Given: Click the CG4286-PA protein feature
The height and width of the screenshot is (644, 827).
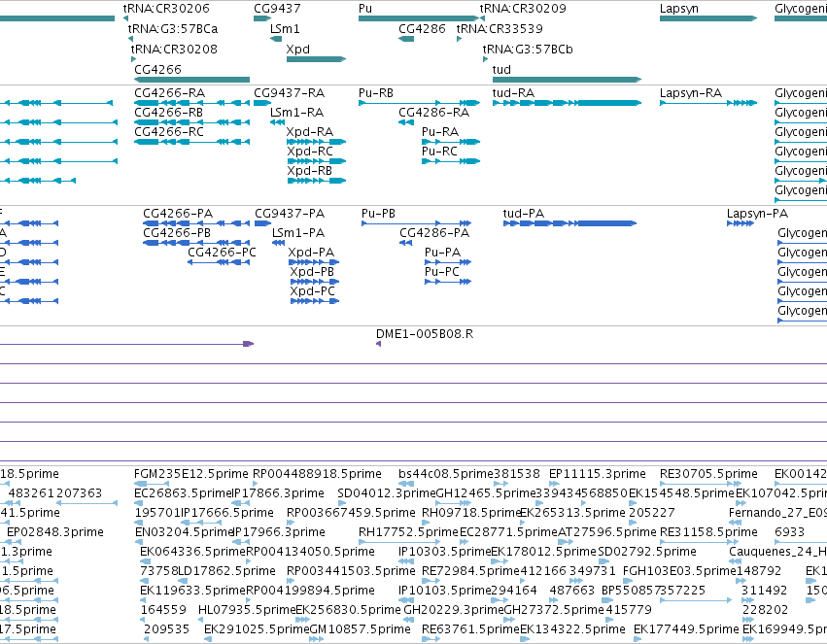Looking at the screenshot, I should (405, 243).
